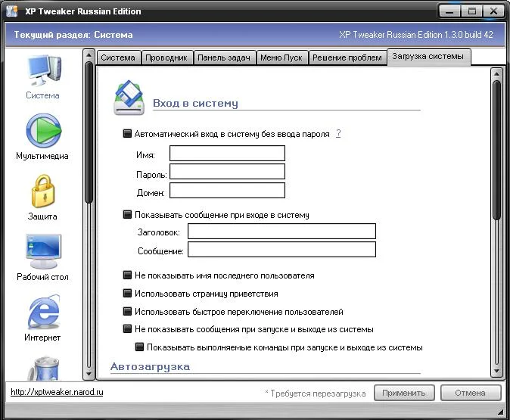Switch to the Проводник tab
Viewport: 510px width, 420px height.
(166, 58)
